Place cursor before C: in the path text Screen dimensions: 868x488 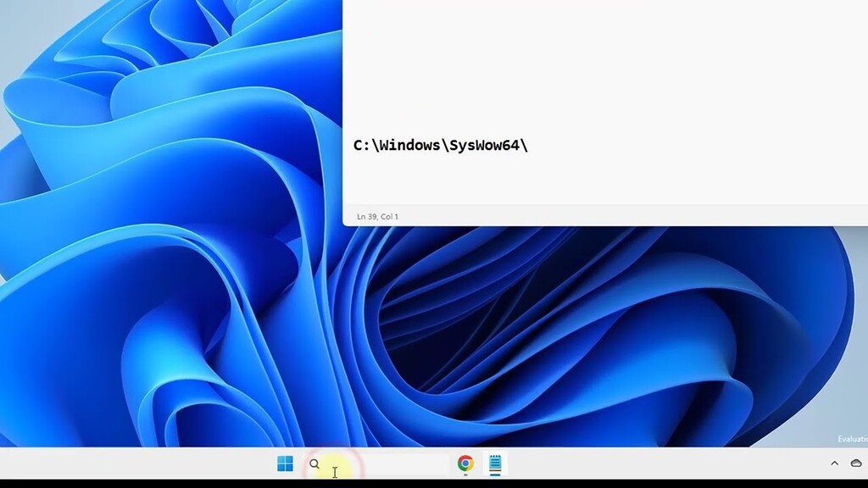(353, 144)
